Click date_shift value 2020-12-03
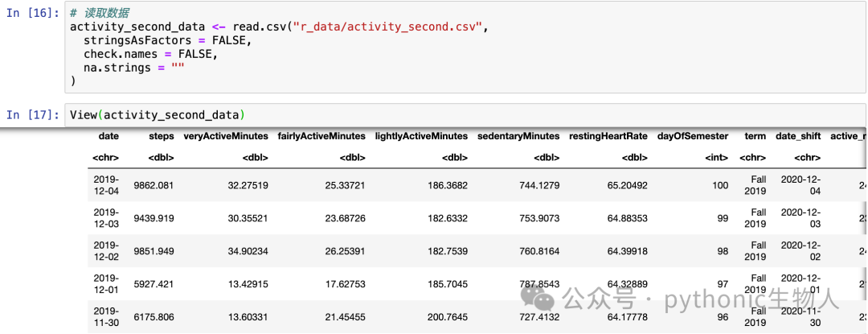The image size is (868, 334). click(x=800, y=218)
